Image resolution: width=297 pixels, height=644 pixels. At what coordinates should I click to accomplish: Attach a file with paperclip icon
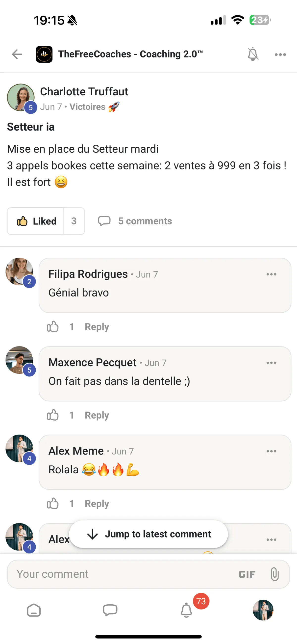coord(274,574)
